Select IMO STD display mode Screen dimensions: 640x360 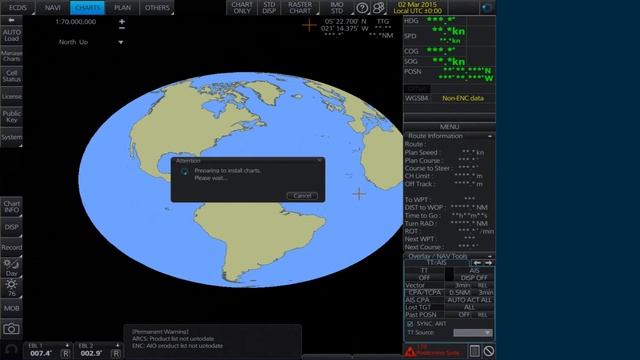click(x=336, y=8)
